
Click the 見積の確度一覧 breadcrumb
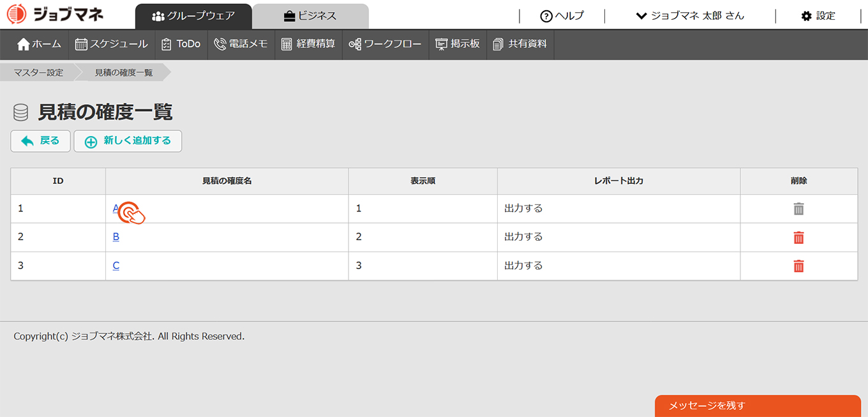click(x=124, y=73)
